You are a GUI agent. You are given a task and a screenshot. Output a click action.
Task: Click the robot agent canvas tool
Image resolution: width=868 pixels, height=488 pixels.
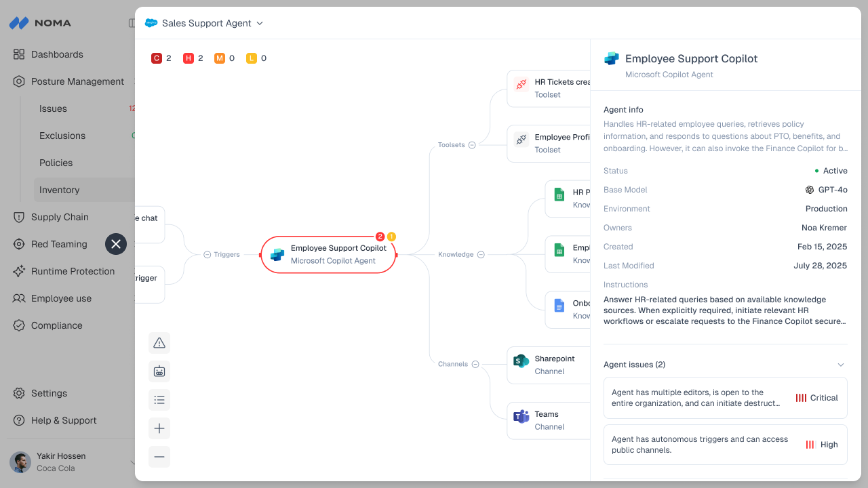click(159, 371)
